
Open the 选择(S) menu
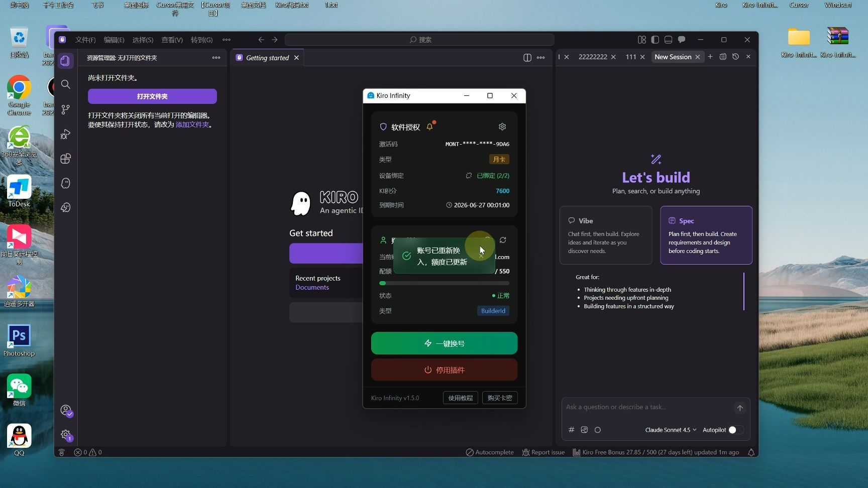click(x=143, y=40)
